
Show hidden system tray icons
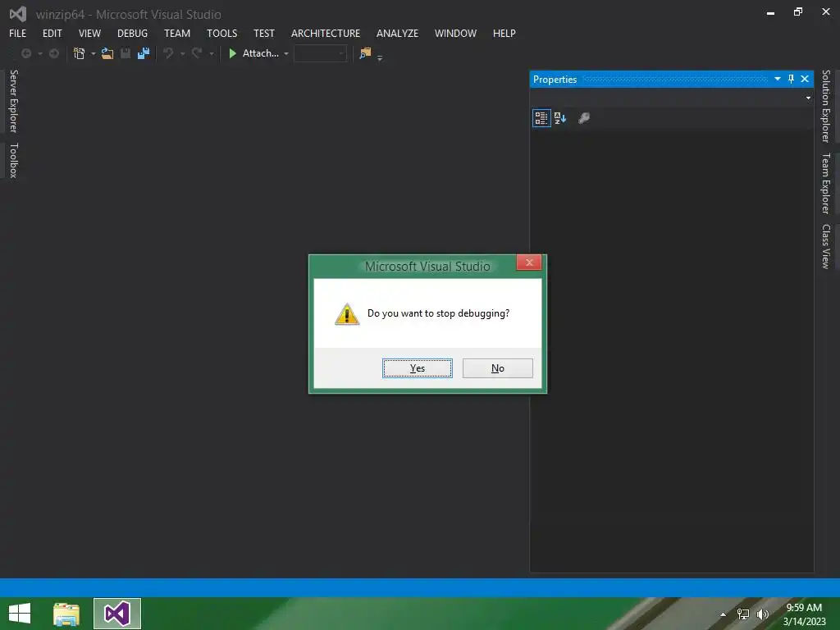click(x=724, y=614)
